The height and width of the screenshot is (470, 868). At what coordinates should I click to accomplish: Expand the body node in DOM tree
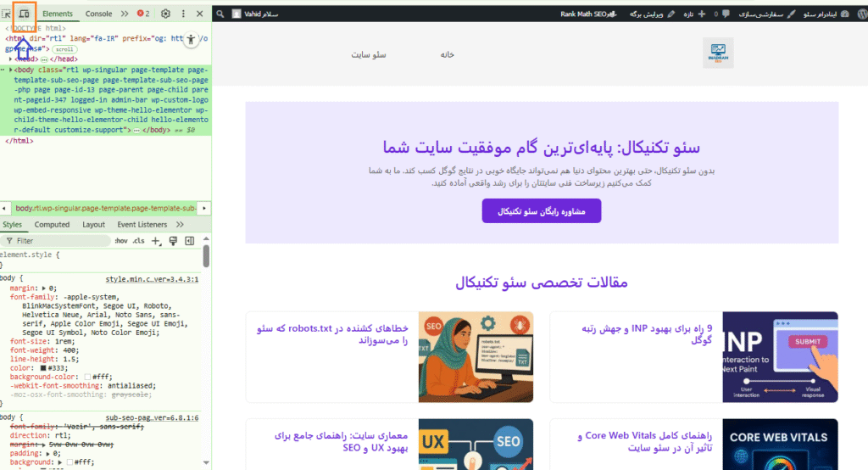(x=10, y=70)
